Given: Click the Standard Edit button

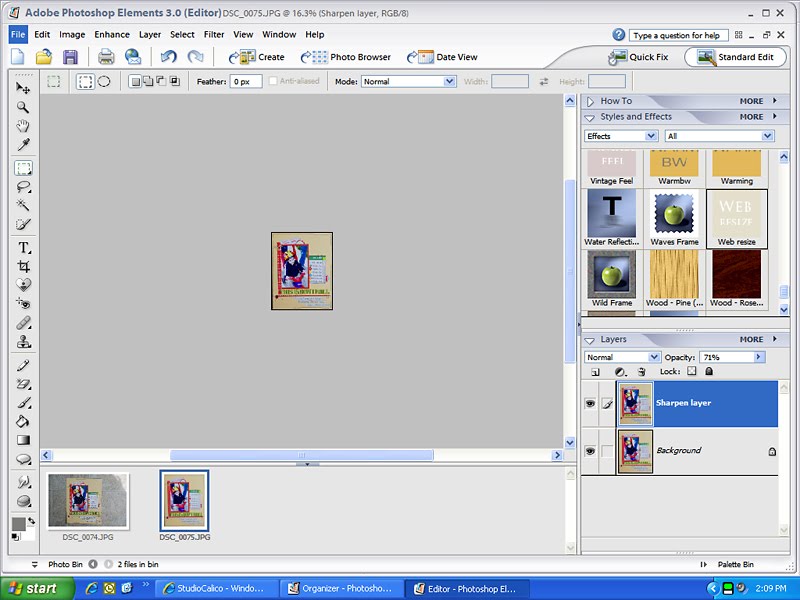Looking at the screenshot, I should click(x=735, y=57).
